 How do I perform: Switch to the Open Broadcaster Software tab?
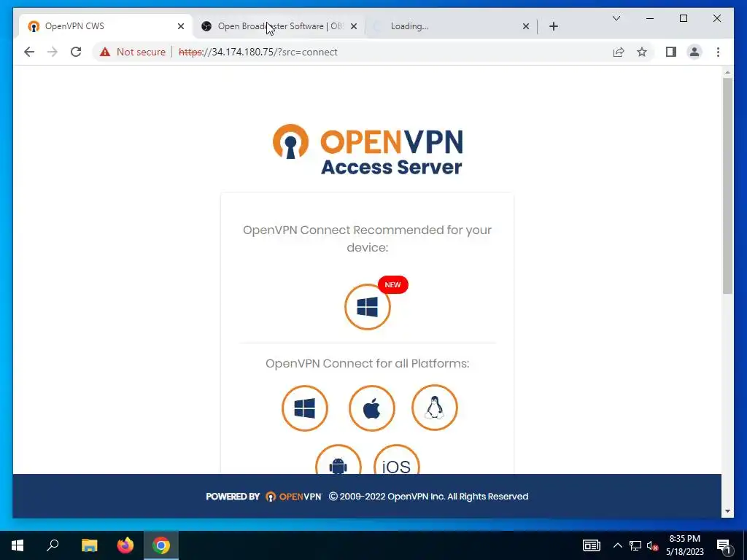pos(279,26)
